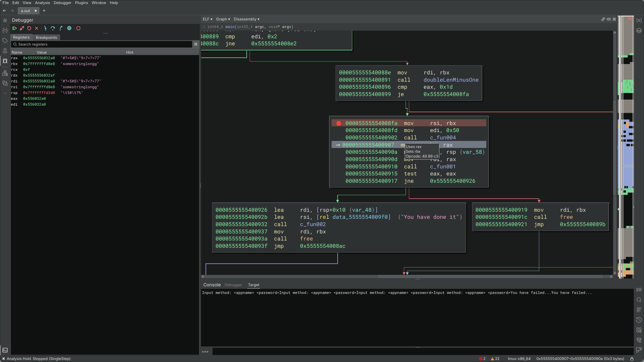Open debugger settings gear icon
The width and height of the screenshot is (644, 362).
(69, 28)
